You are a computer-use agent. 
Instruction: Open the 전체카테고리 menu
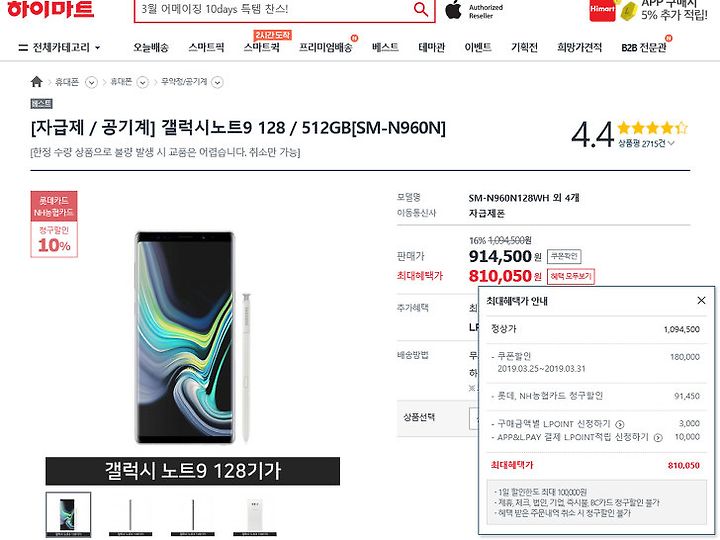click(x=59, y=47)
